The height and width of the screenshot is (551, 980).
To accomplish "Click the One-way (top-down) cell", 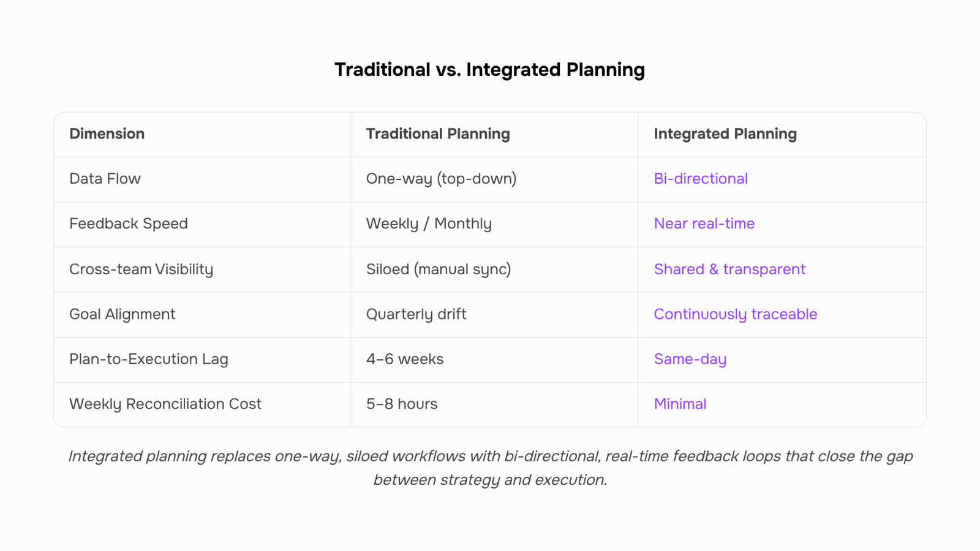I will [x=441, y=179].
